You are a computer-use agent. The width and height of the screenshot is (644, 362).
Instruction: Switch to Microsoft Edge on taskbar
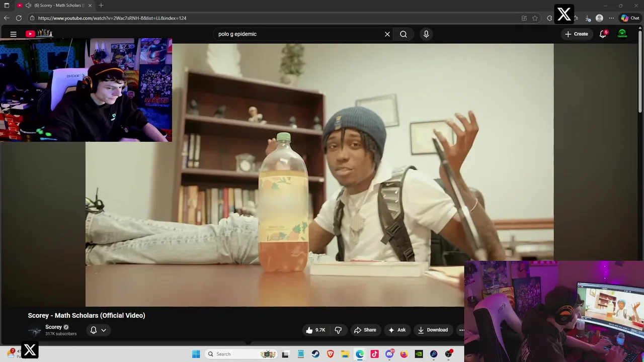(x=360, y=354)
